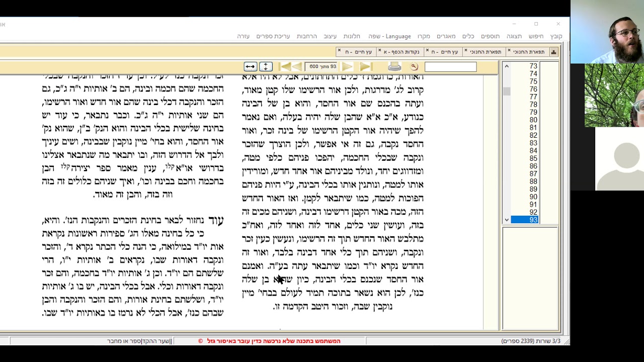Switch to the נקודות הכסף - א tab

(401, 52)
